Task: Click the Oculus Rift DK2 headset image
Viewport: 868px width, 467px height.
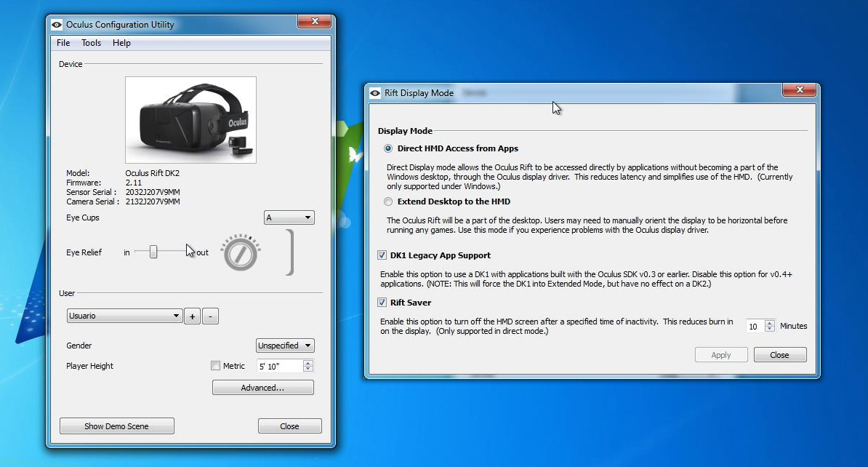Action: point(191,119)
